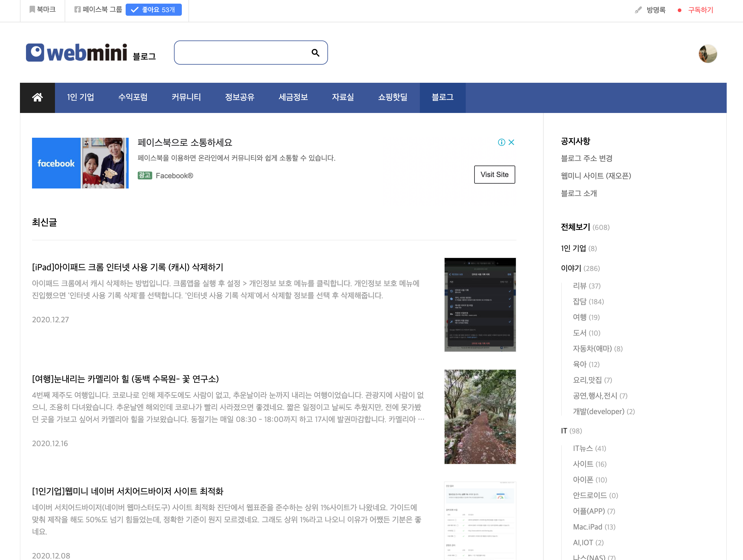Open the Camellia Hill forest path thumbnail
Viewport: 743px width, 560px height.
point(480,417)
